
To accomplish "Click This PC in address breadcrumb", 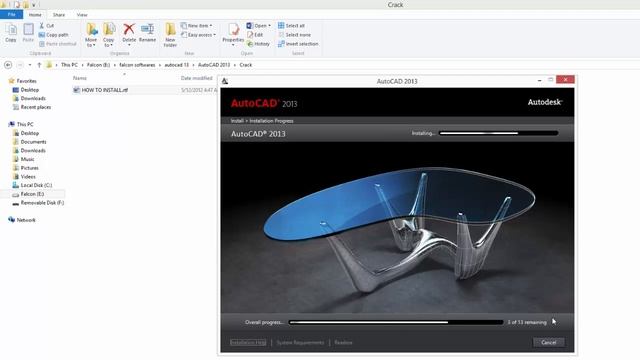I will pos(69,65).
